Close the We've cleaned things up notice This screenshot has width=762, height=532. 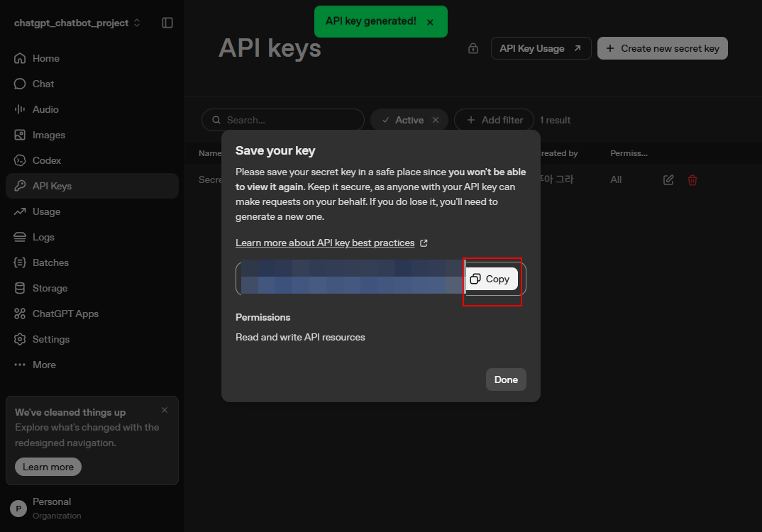[x=165, y=410]
